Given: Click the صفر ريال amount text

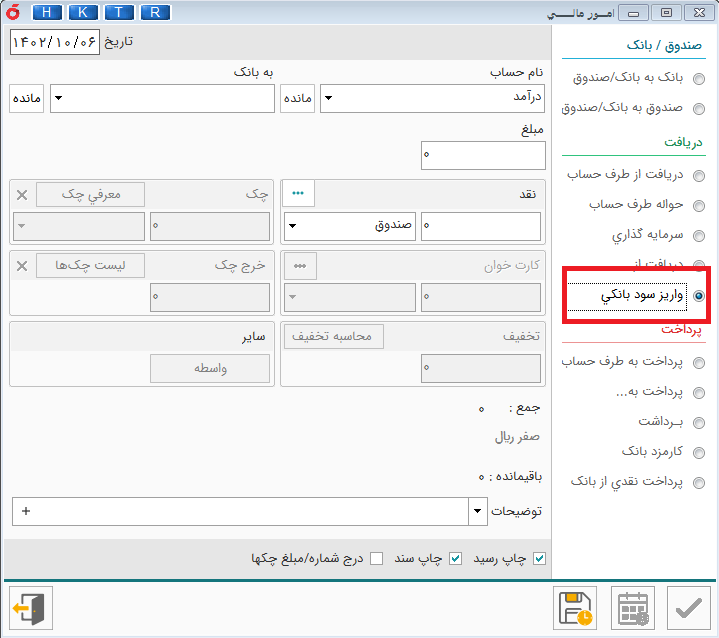Looking at the screenshot, I should 517,437.
